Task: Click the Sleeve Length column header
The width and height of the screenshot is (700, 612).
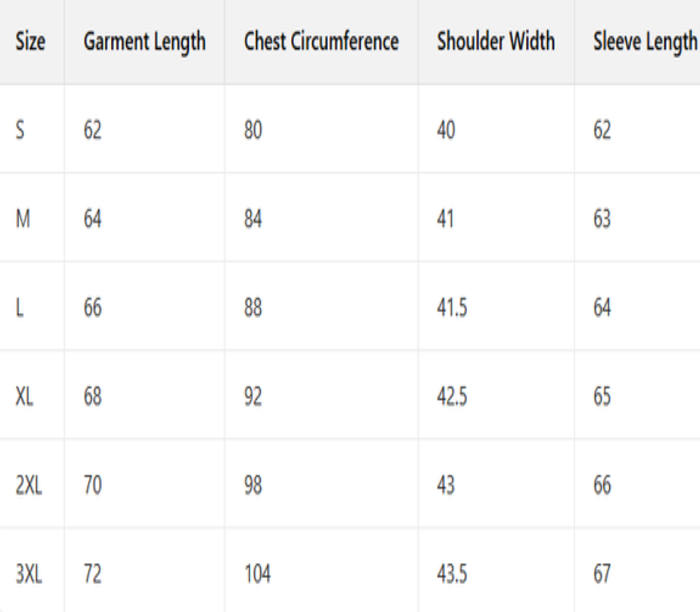Action: click(x=645, y=42)
